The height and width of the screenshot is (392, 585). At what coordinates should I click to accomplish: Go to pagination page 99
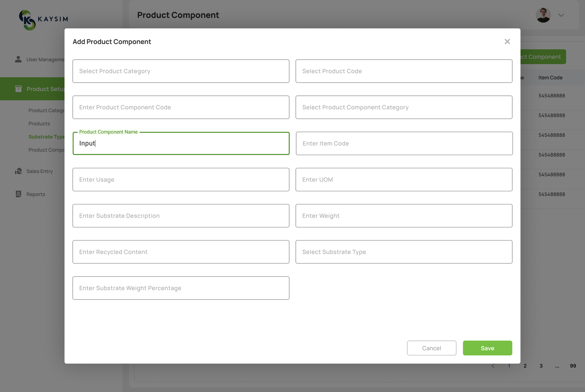[x=573, y=366]
